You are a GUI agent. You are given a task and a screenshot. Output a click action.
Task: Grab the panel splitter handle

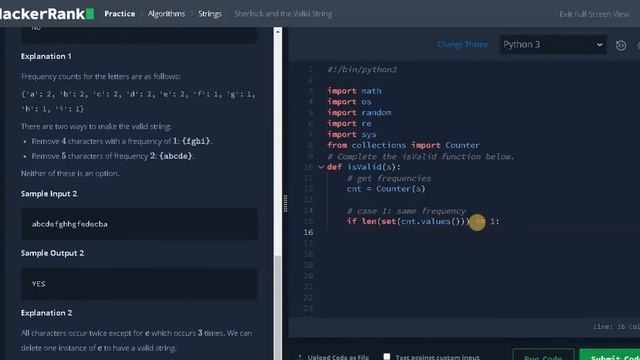285,203
